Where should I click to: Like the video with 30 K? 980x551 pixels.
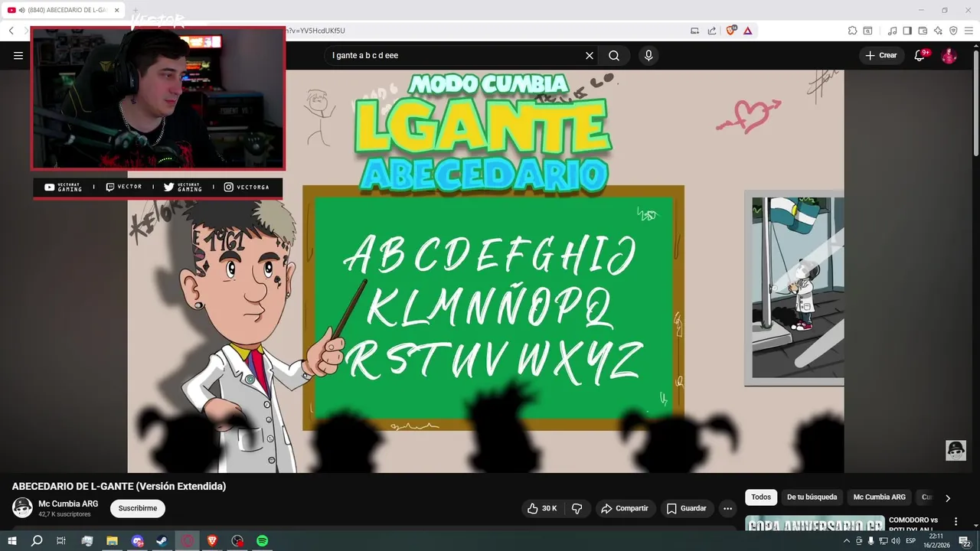[543, 508]
